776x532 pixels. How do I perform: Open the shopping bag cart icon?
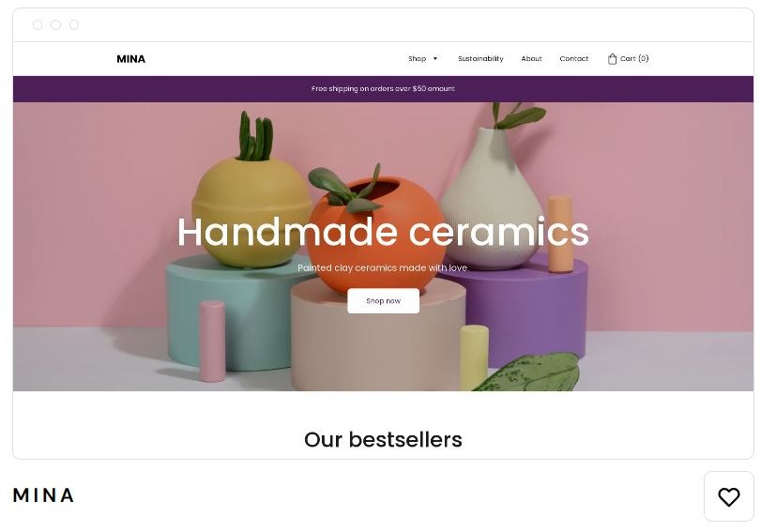(x=612, y=59)
